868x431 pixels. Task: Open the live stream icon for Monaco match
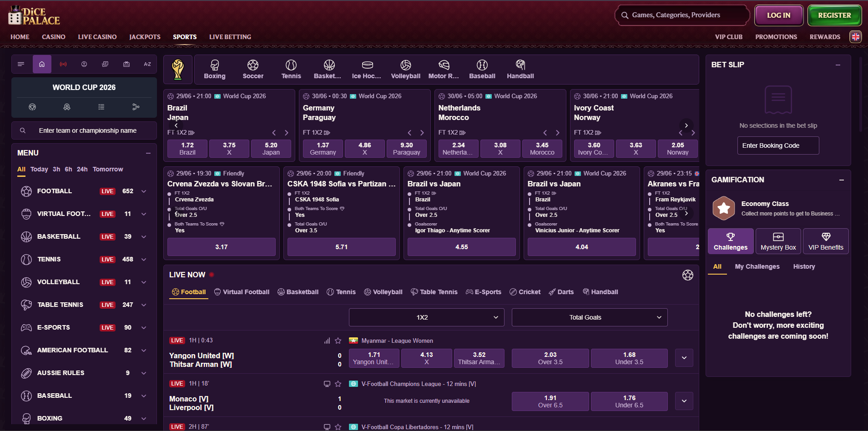click(327, 384)
